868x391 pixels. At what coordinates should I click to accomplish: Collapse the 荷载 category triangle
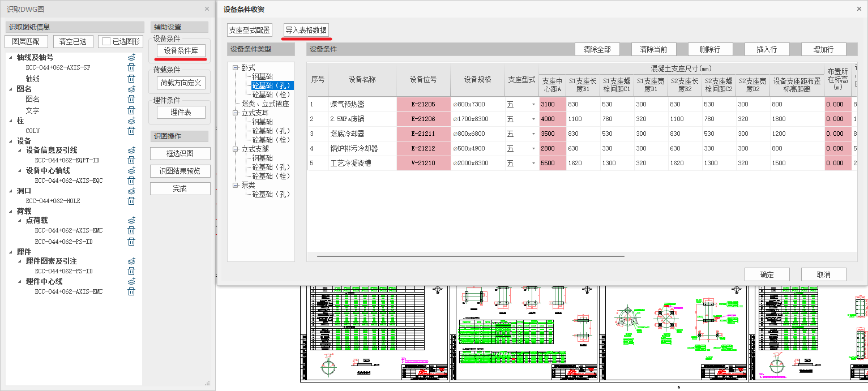pos(11,211)
